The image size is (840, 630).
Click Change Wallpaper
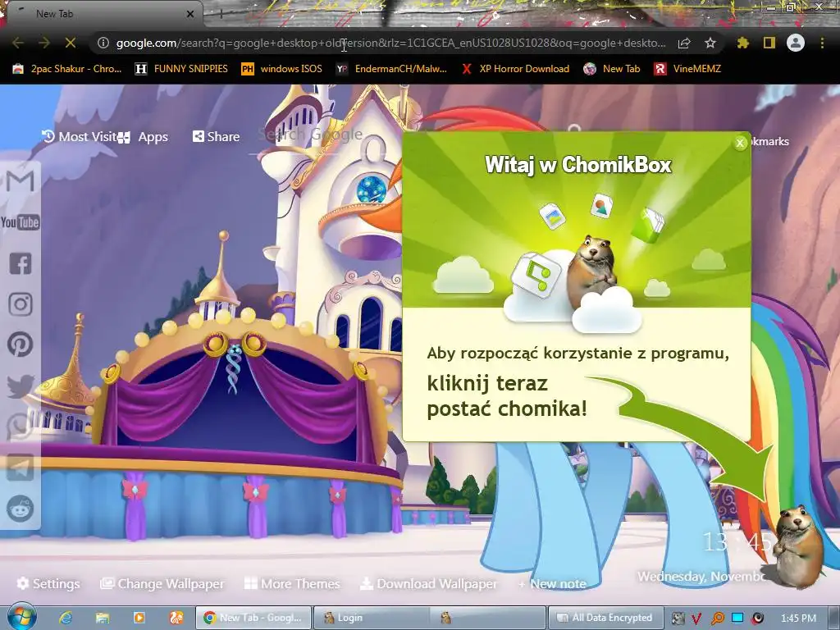[162, 583]
